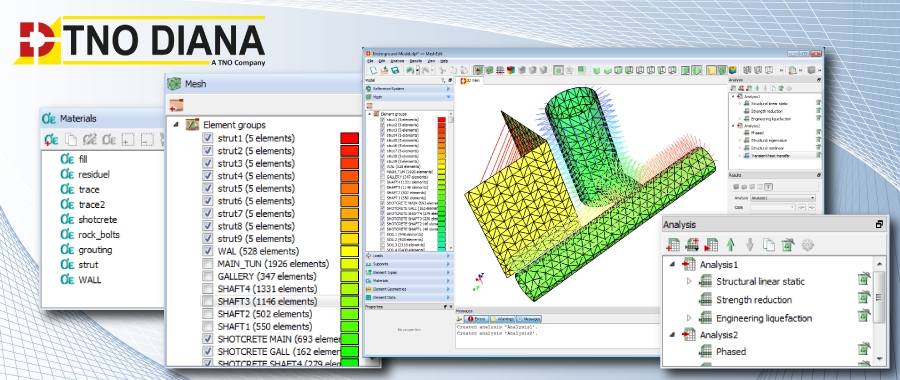Show Errors in the Messages panel
The height and width of the screenshot is (380, 900).
click(476, 319)
